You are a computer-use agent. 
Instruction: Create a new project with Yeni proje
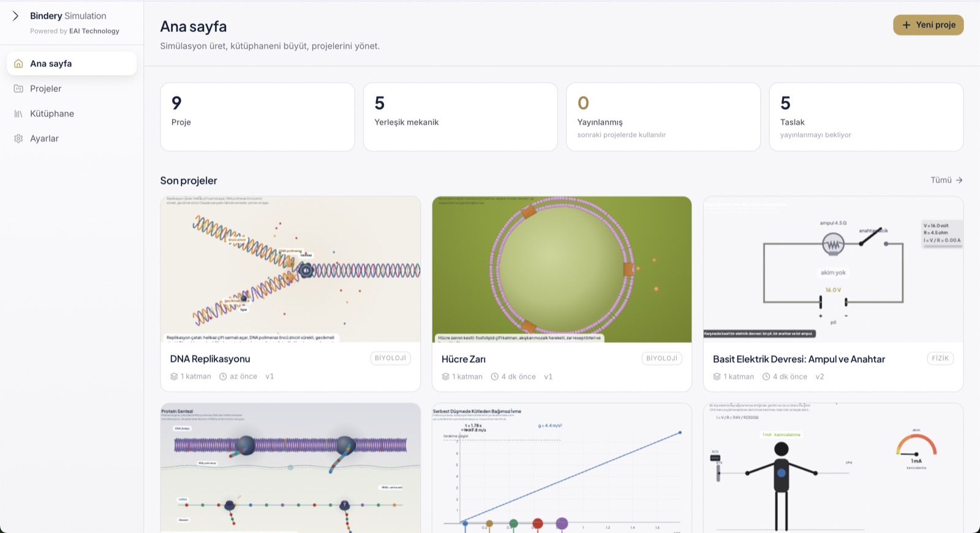click(928, 25)
